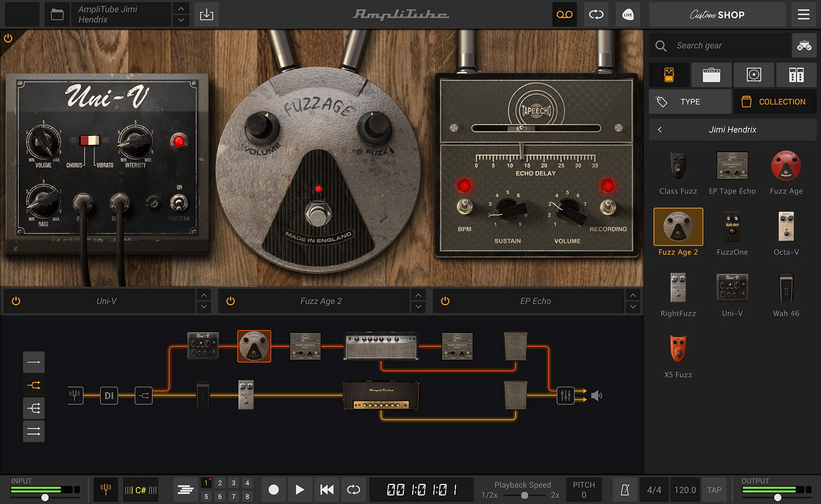Open the tape recorder icon
This screenshot has height=504, width=821.
[x=564, y=15]
